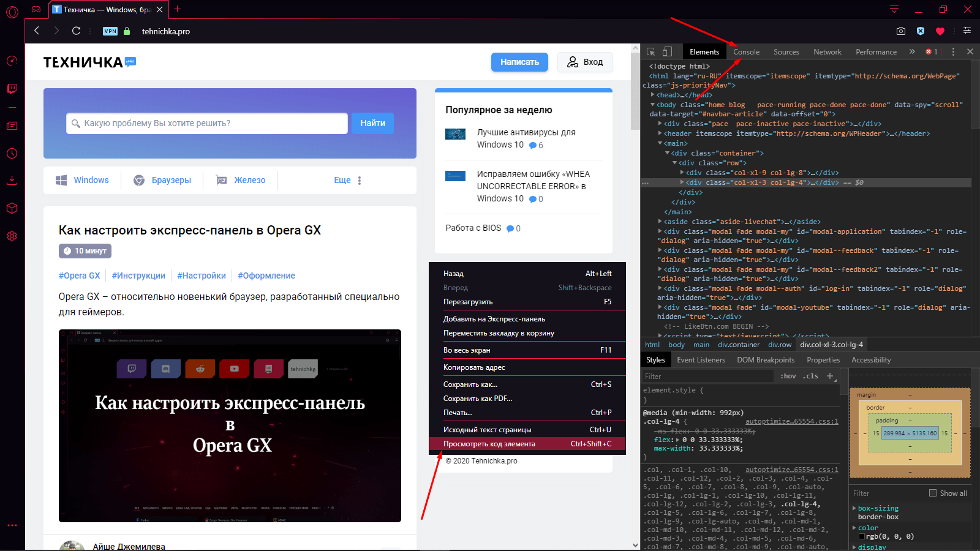Collapse the main element node

pyautogui.click(x=660, y=143)
